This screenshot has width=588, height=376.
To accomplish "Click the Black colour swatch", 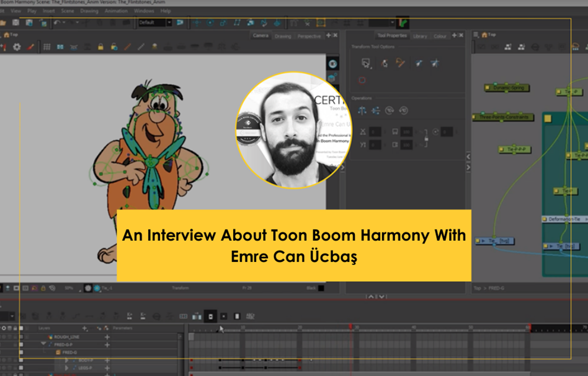I will (x=321, y=288).
